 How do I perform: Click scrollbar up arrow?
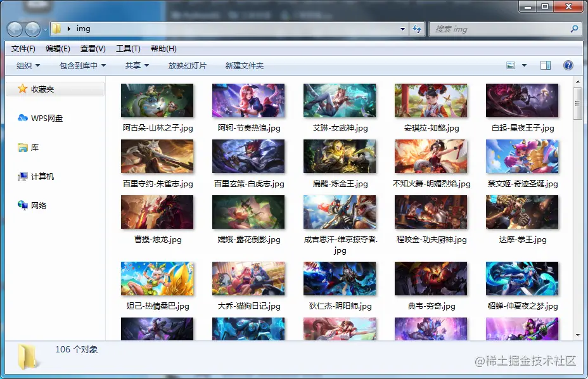click(577, 82)
